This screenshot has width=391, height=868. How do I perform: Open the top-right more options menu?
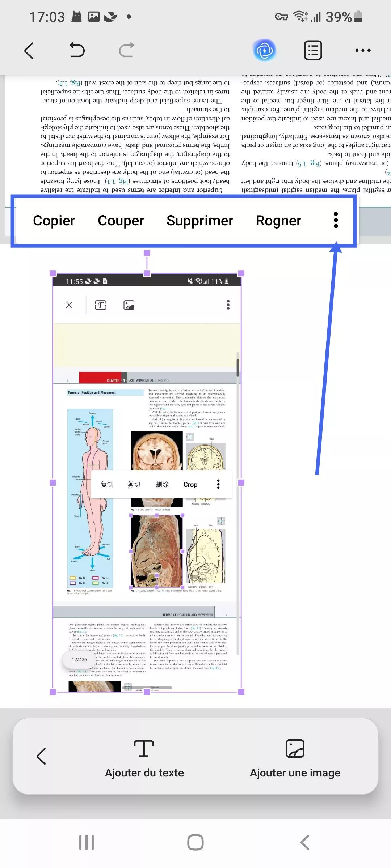point(363,50)
